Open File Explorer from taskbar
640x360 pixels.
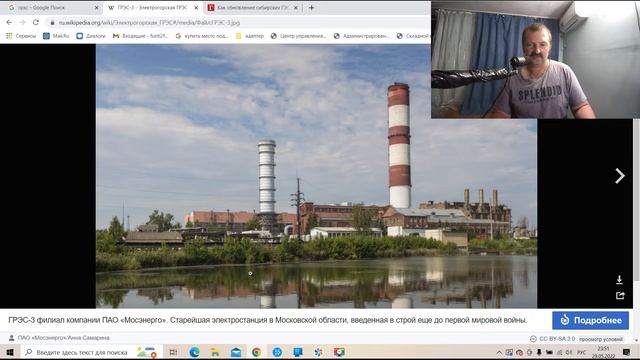[x=215, y=352]
